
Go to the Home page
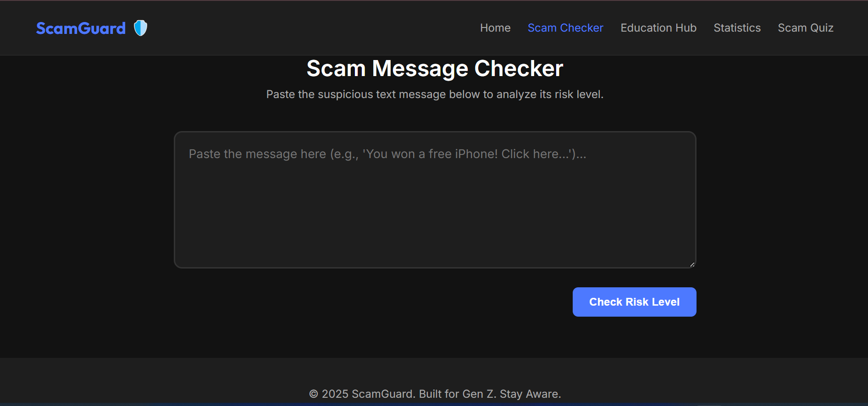pyautogui.click(x=495, y=28)
